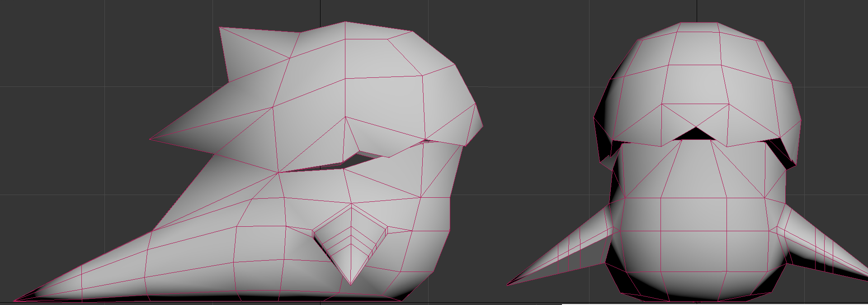Image resolution: width=868 pixels, height=305 pixels.
Task: Pick the topmost vertex of the side-view head
Action: point(345,22)
